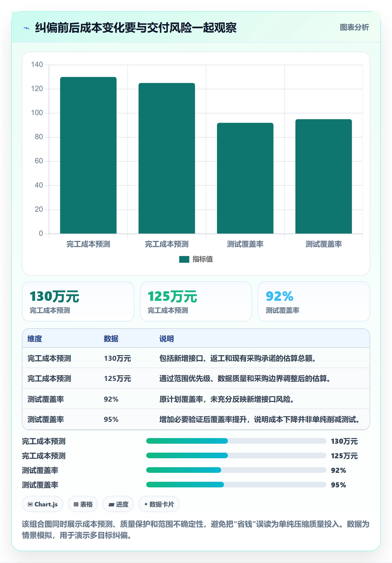Click the 125万元 progress bar
The image size is (392, 563).
coord(236,456)
